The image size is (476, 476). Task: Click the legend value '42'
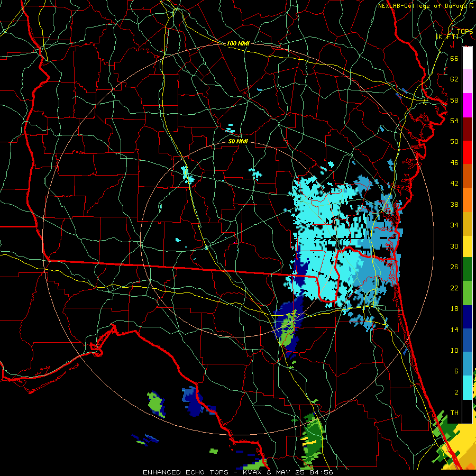454,184
